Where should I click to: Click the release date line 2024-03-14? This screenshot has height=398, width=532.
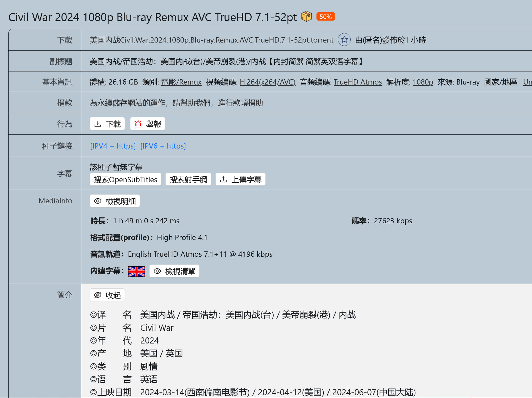point(278,392)
